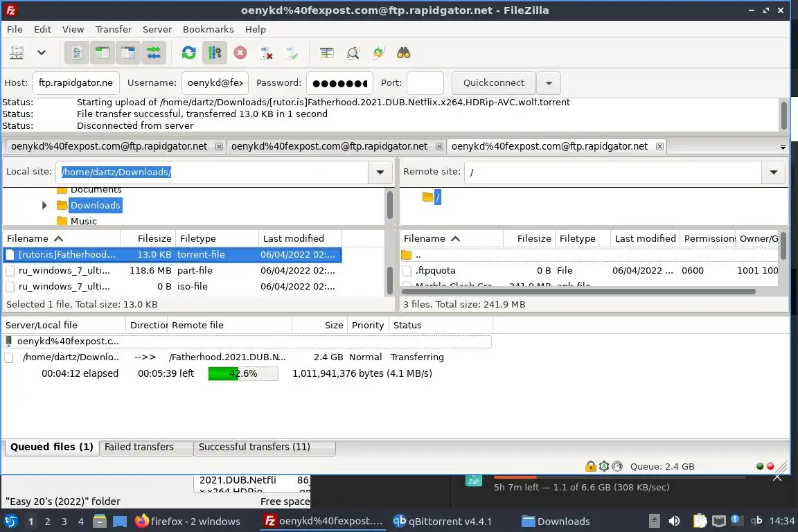Switch to the Queued files tab
798x532 pixels.
pos(51,447)
